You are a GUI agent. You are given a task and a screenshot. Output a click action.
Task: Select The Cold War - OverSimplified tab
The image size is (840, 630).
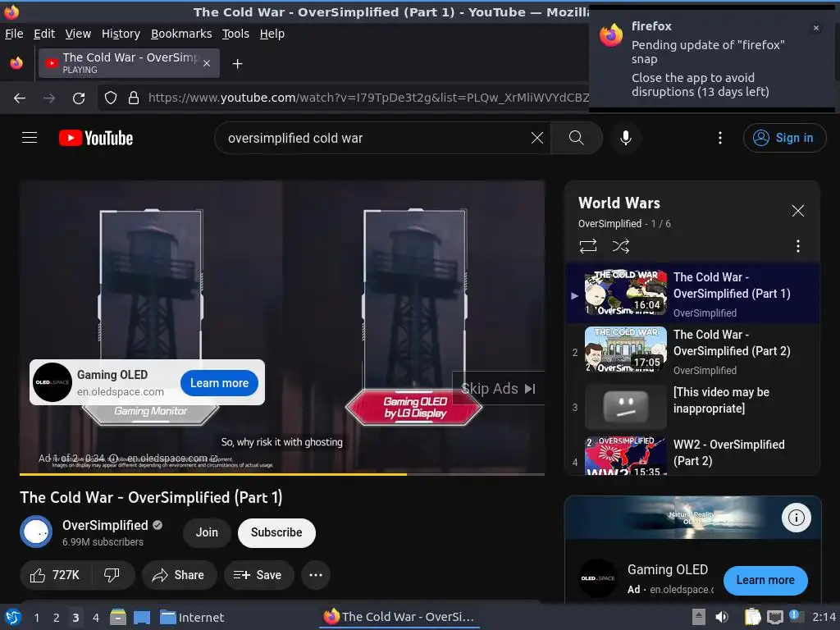[x=129, y=63]
